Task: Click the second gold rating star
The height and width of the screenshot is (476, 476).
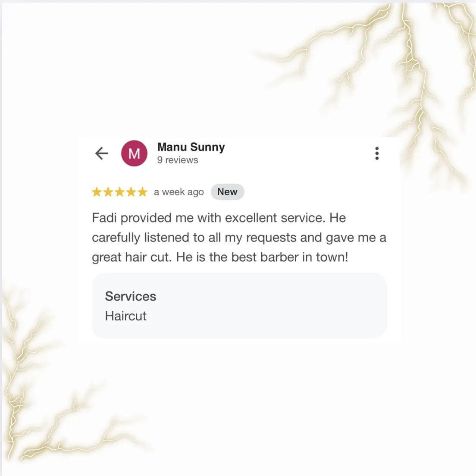Action: [x=108, y=192]
